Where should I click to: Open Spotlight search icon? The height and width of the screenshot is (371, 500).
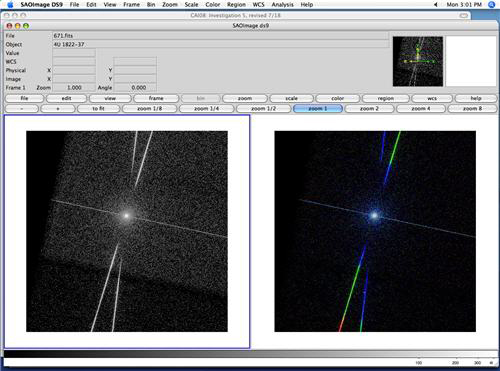pyautogui.click(x=491, y=5)
